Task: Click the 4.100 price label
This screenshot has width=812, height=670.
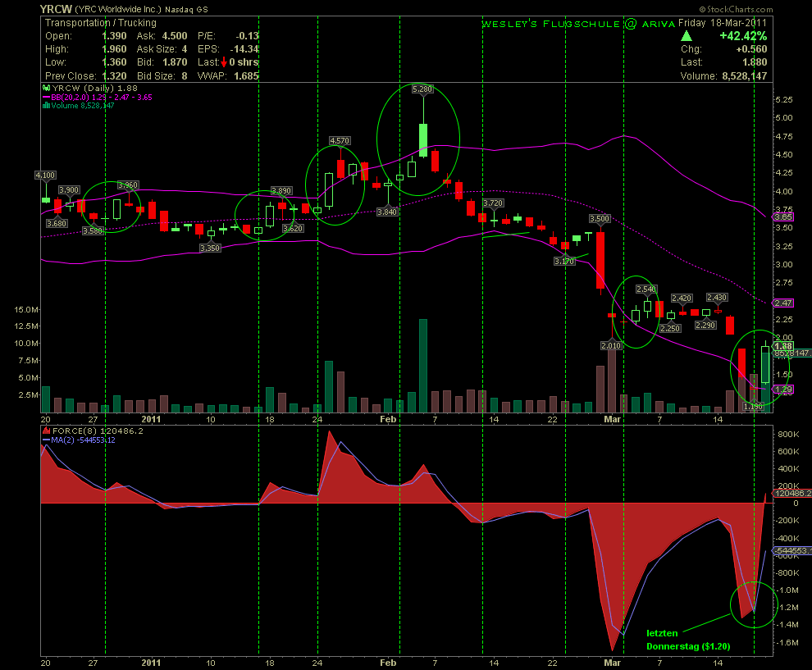Action: pos(46,175)
